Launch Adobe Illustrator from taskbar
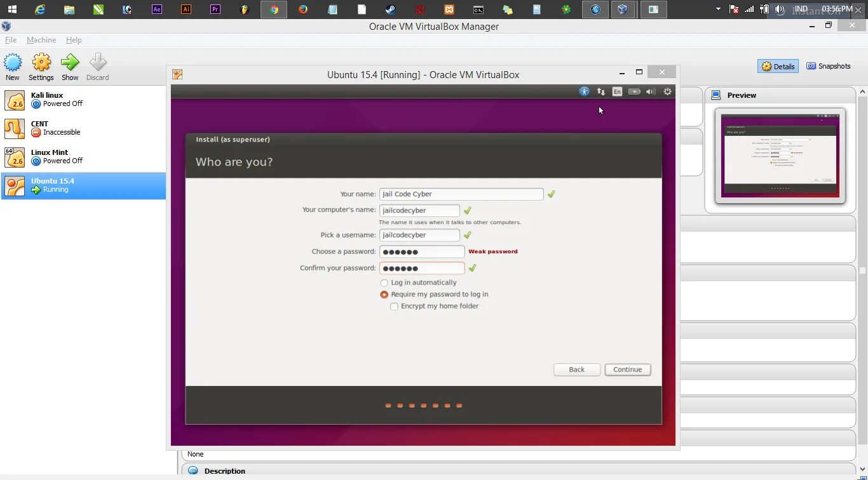This screenshot has width=868, height=480. click(186, 10)
